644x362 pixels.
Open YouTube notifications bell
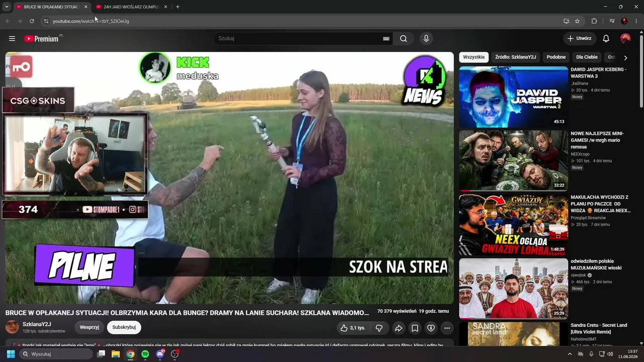[606, 39]
